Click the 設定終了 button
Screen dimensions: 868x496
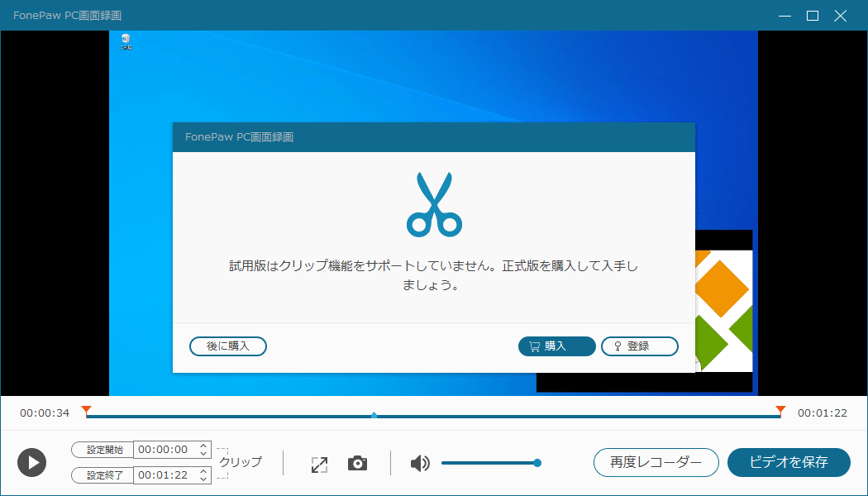(x=103, y=475)
